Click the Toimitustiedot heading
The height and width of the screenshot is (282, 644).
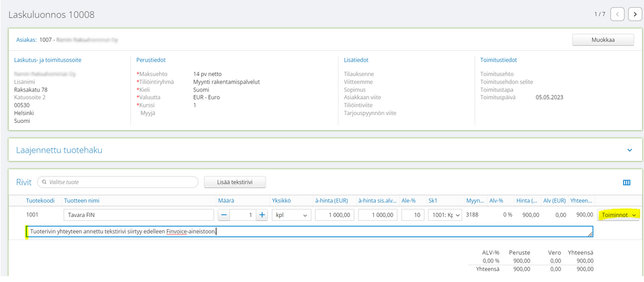point(498,60)
